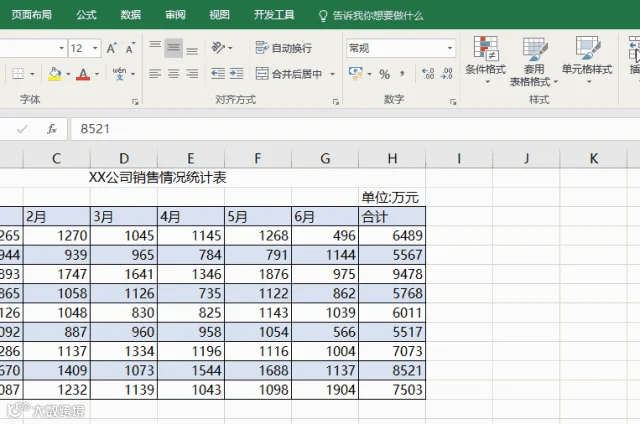Click the formula bar showing 8521

point(355,129)
